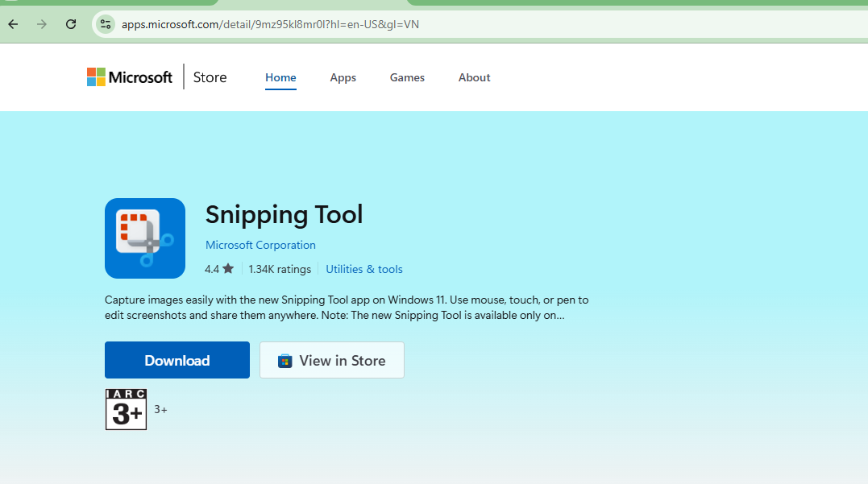Click the Microsoft logo
868x484 pixels.
130,77
